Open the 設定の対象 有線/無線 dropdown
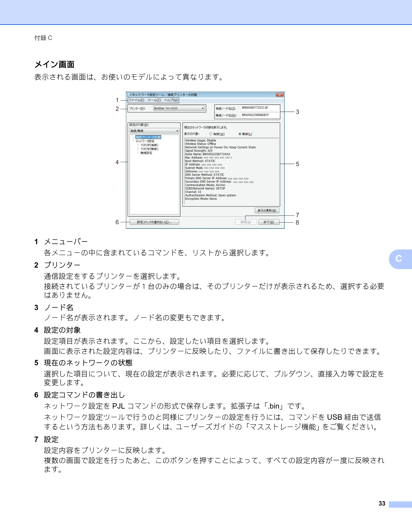 (154, 131)
